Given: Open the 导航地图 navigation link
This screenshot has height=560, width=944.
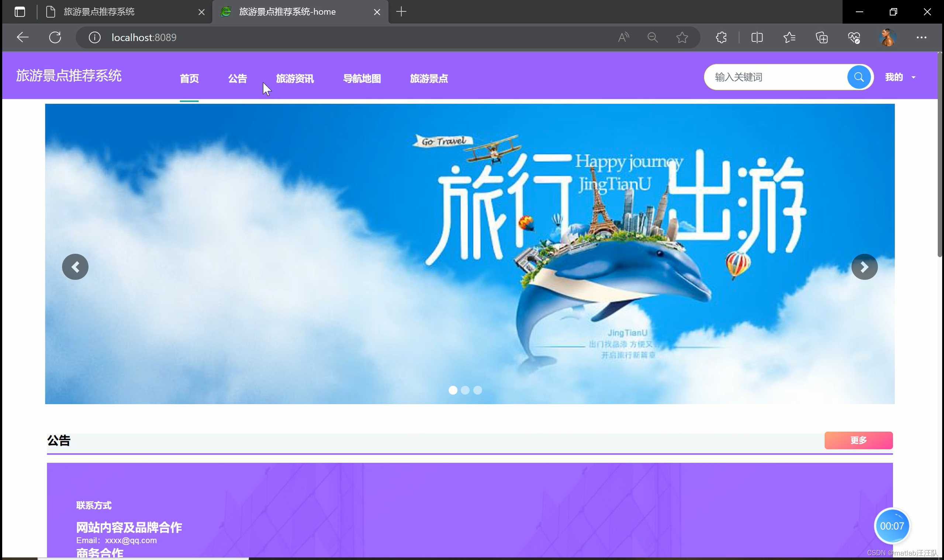Looking at the screenshot, I should [362, 79].
